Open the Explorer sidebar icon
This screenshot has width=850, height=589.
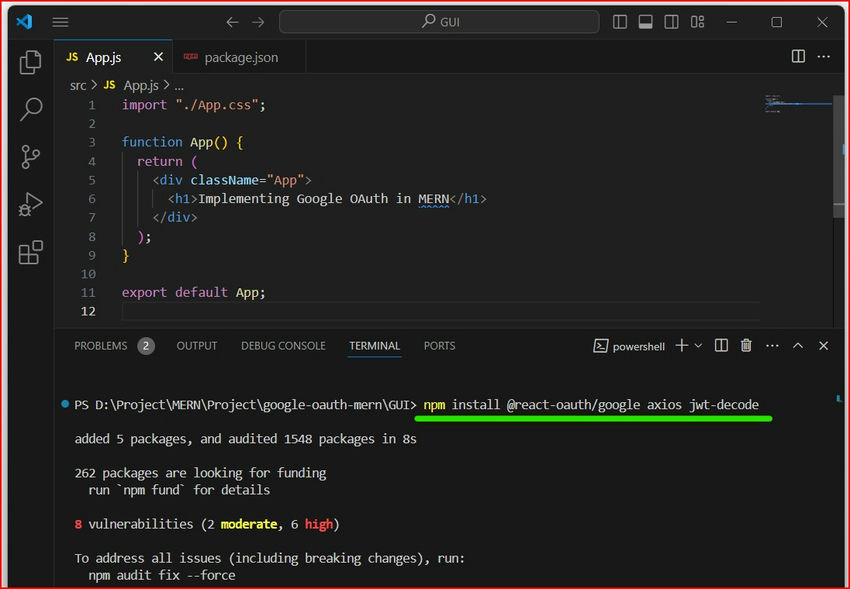pos(29,62)
